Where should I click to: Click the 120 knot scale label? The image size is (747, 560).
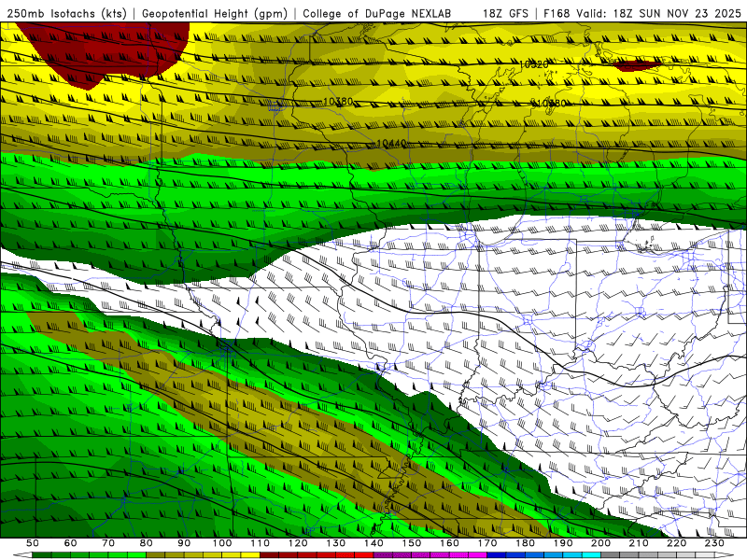pos(298,543)
